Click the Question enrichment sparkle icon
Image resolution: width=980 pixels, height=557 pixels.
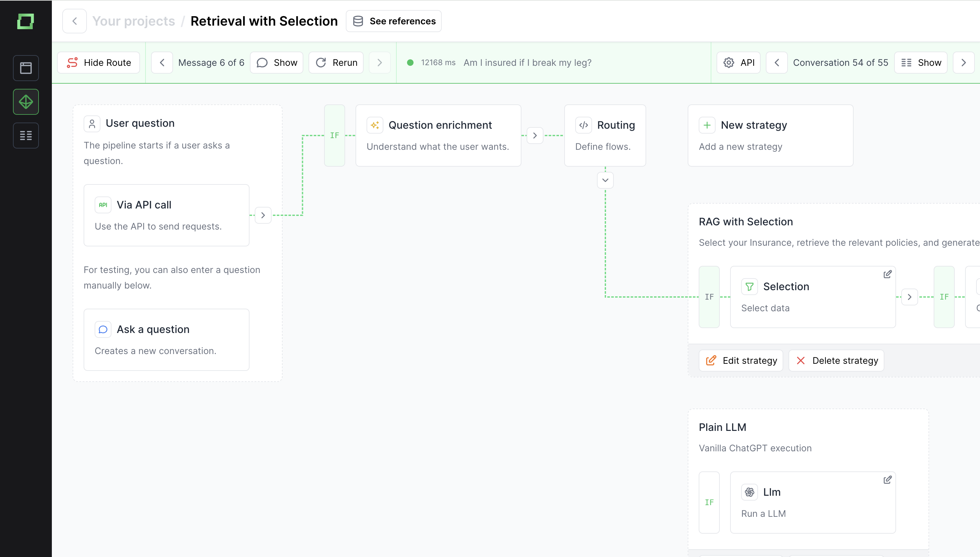(375, 125)
